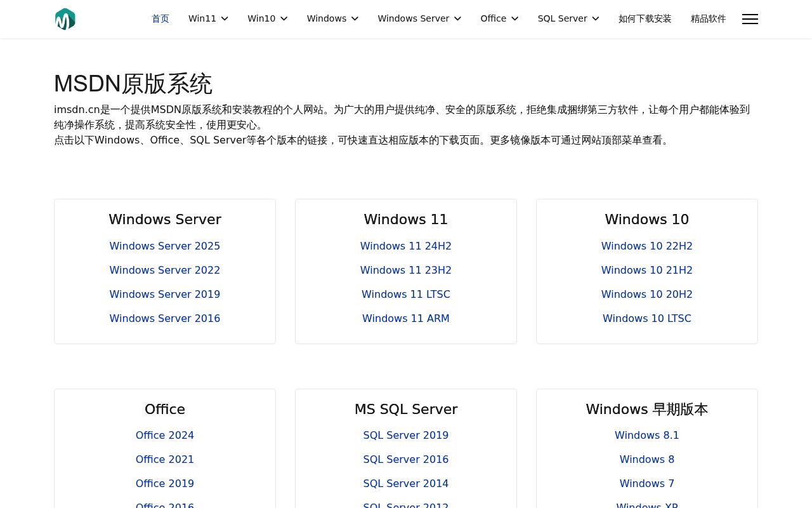Click the Windows Server card heading
The height and width of the screenshot is (508, 812).
(x=165, y=220)
